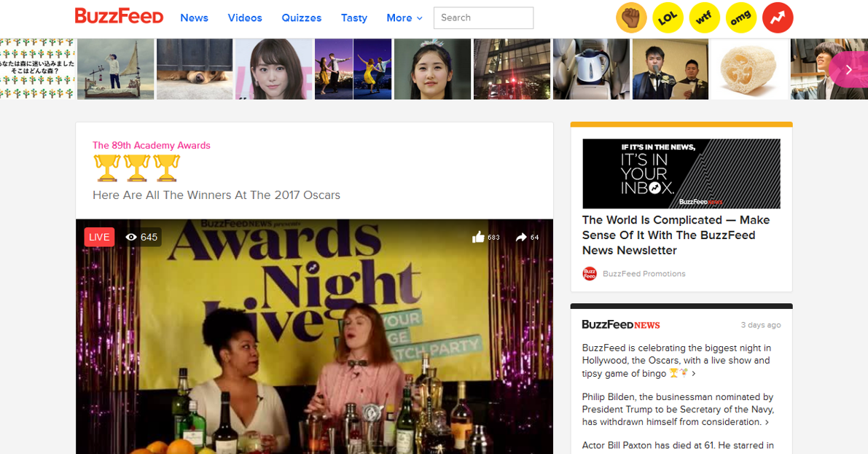Open the Videos menu item
The image size is (868, 454).
pyautogui.click(x=245, y=17)
